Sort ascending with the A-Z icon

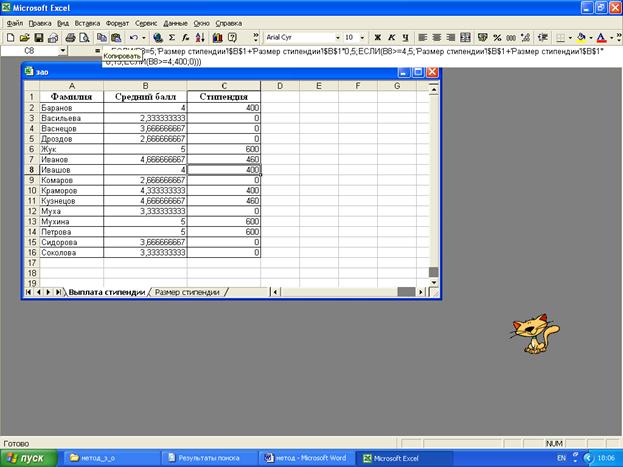pos(200,38)
